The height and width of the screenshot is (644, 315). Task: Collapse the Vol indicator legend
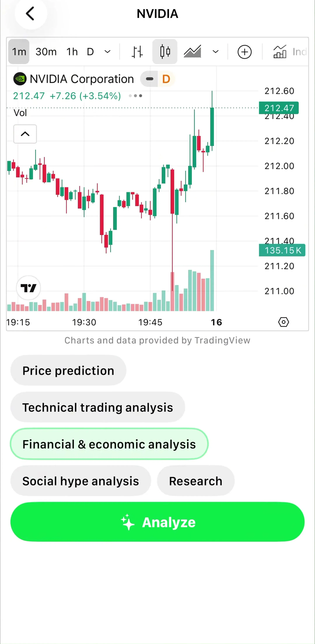pyautogui.click(x=25, y=134)
